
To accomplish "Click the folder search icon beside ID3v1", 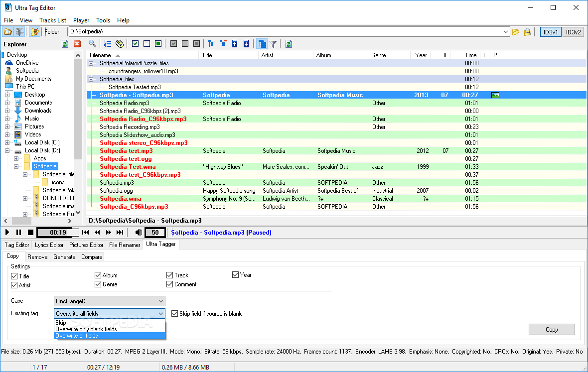I will pyautogui.click(x=528, y=32).
